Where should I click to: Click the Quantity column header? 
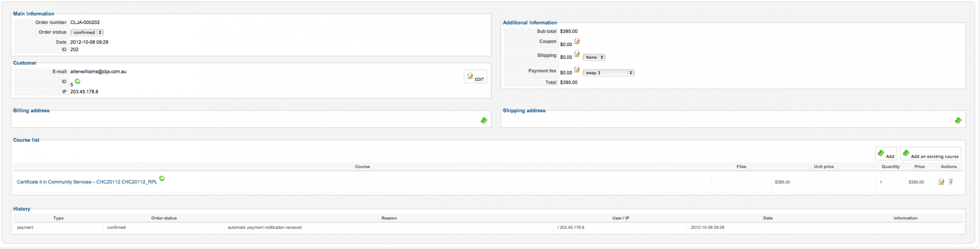(x=890, y=167)
